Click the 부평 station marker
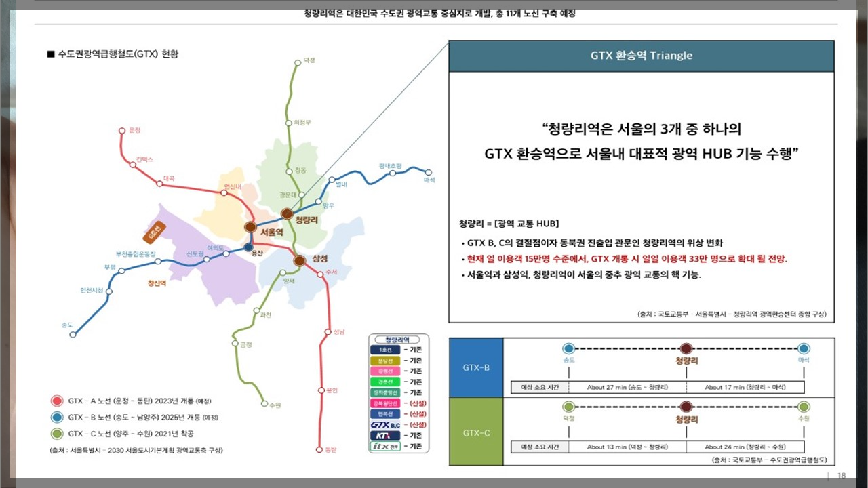868x488 pixels. 122,270
